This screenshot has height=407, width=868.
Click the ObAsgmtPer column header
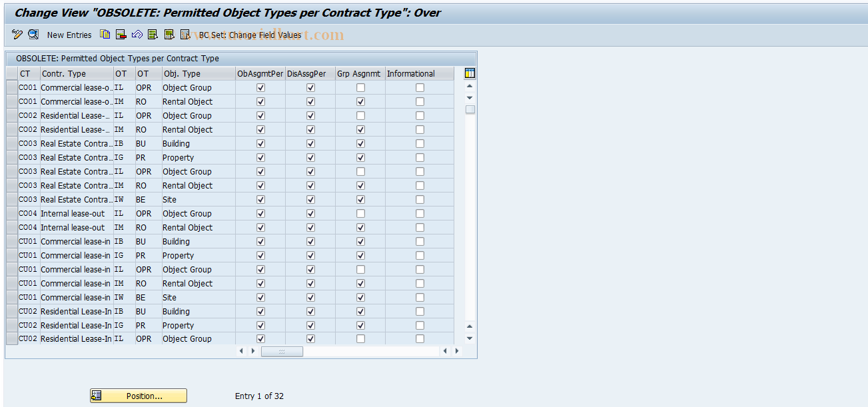coord(260,74)
